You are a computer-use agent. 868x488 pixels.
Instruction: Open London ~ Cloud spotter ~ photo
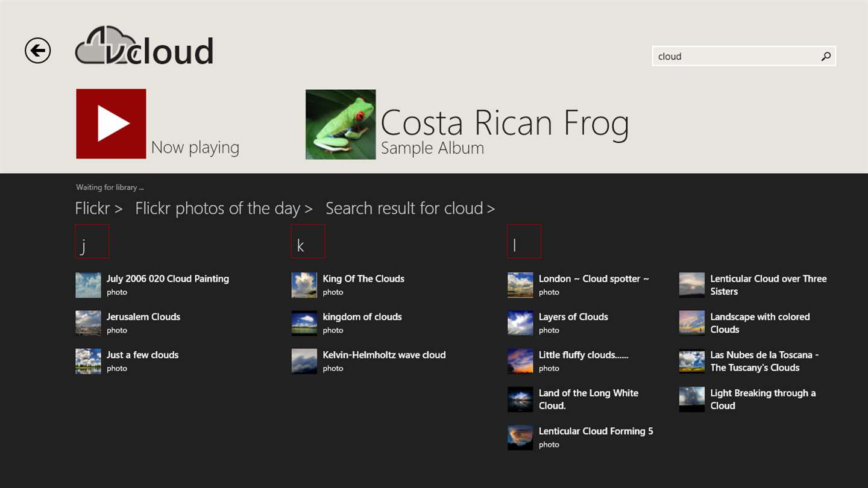pyautogui.click(x=593, y=279)
